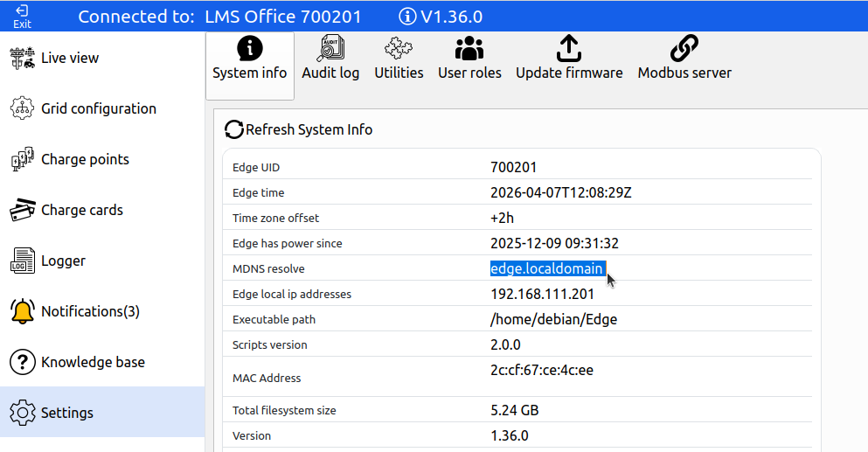Click Scripts version value 2.0.0

[x=505, y=345]
